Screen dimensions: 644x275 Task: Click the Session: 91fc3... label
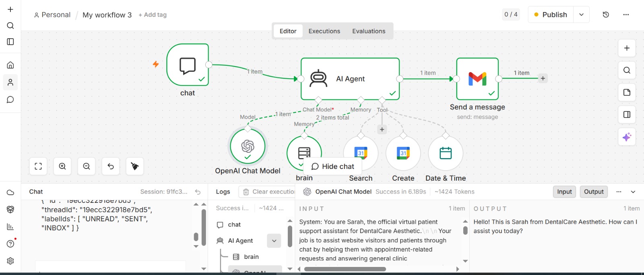coord(164,192)
